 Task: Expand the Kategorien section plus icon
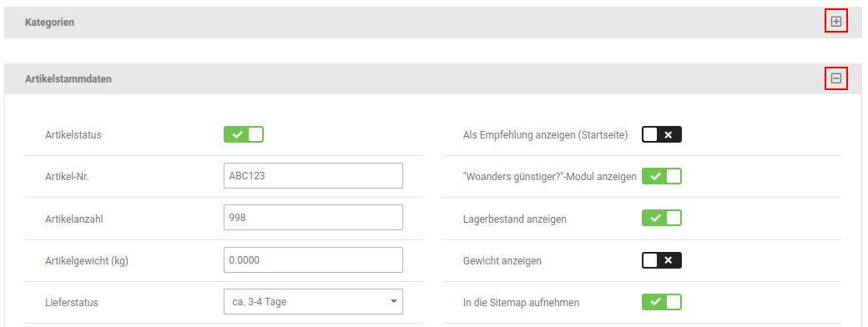[836, 23]
